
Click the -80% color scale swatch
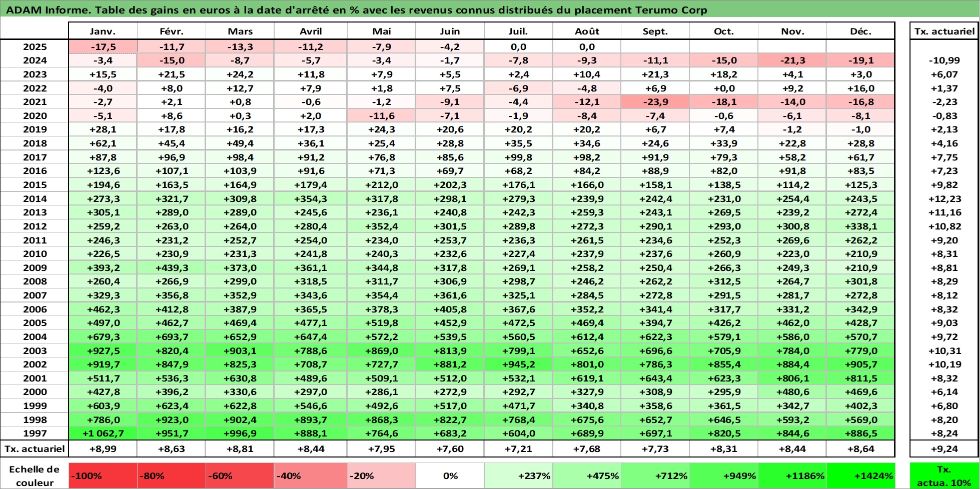[171, 475]
